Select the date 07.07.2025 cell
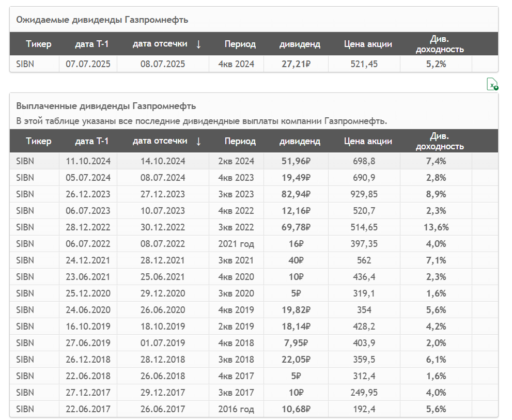Screen dimensions: 512x420 [88, 64]
